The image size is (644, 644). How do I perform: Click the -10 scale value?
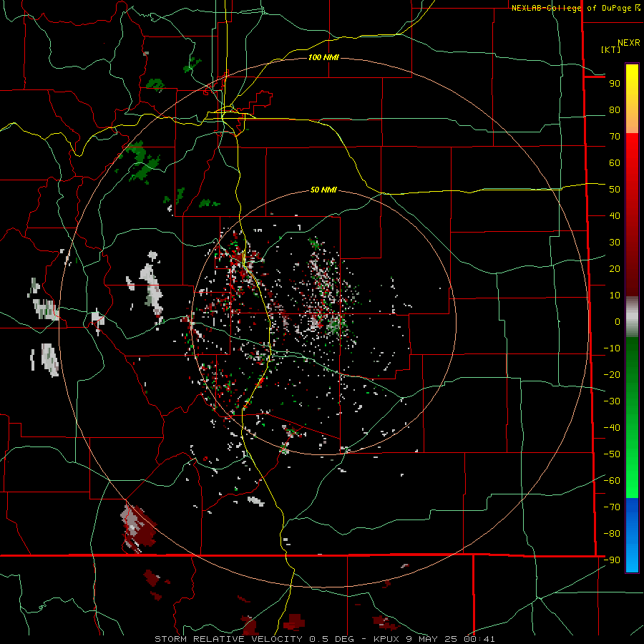pyautogui.click(x=612, y=348)
